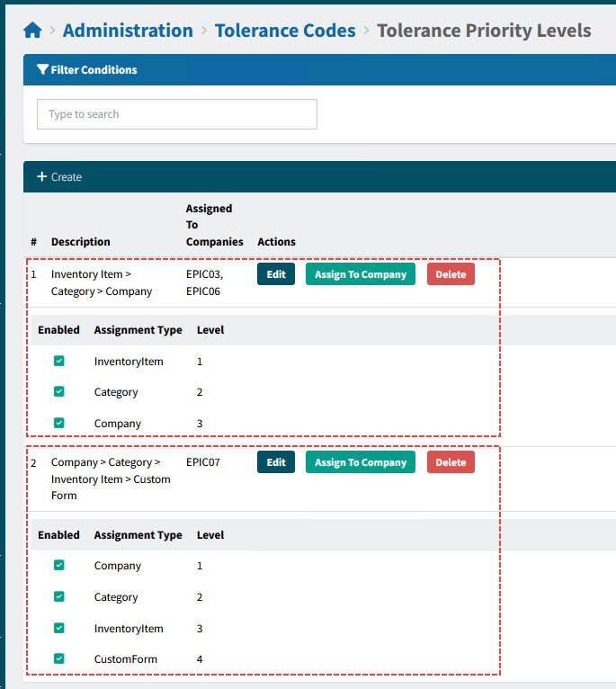Toggle InventoryItem level 1 checkbox

59,362
